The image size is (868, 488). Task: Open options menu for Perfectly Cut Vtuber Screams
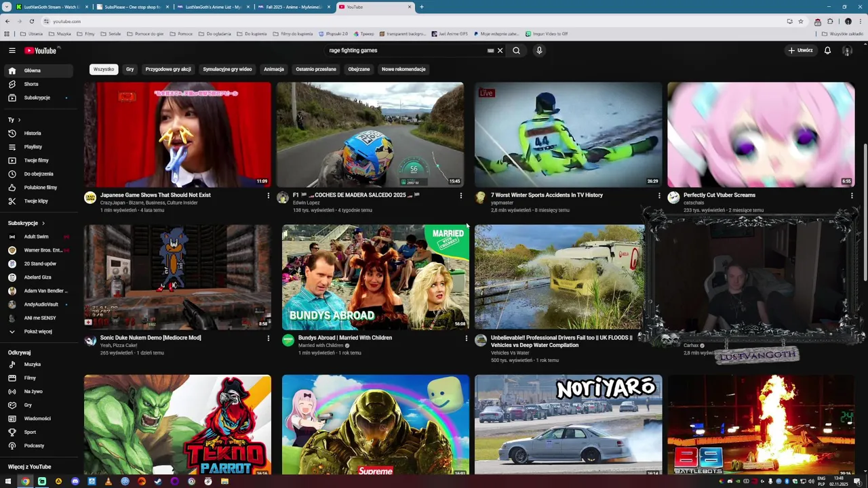pyautogui.click(x=852, y=196)
